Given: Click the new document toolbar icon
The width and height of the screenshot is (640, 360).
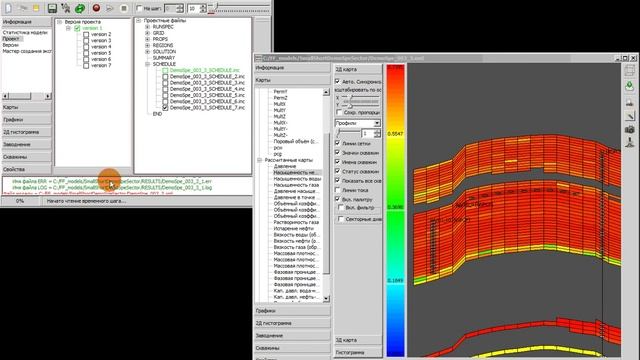Looking at the screenshot, I should (9, 8).
